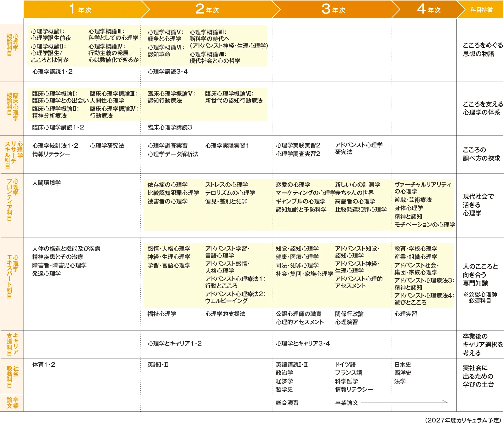This screenshot has width=504, height=431.
Task: Open 心理学とキャリア3・4 entry
Action: point(303,343)
